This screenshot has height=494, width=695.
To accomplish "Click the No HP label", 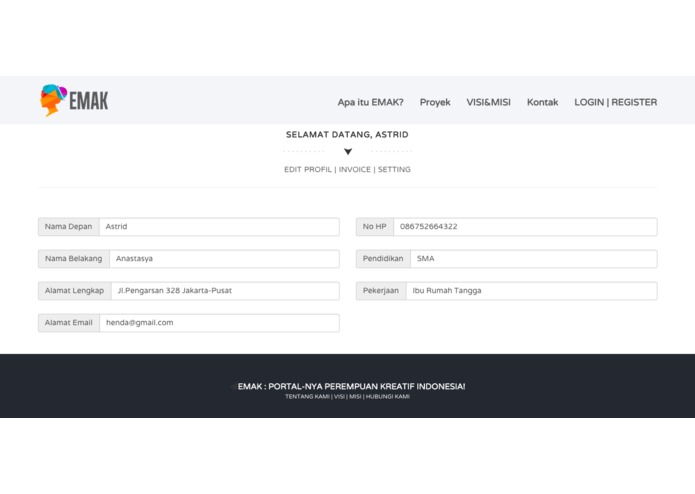I will coord(375,227).
